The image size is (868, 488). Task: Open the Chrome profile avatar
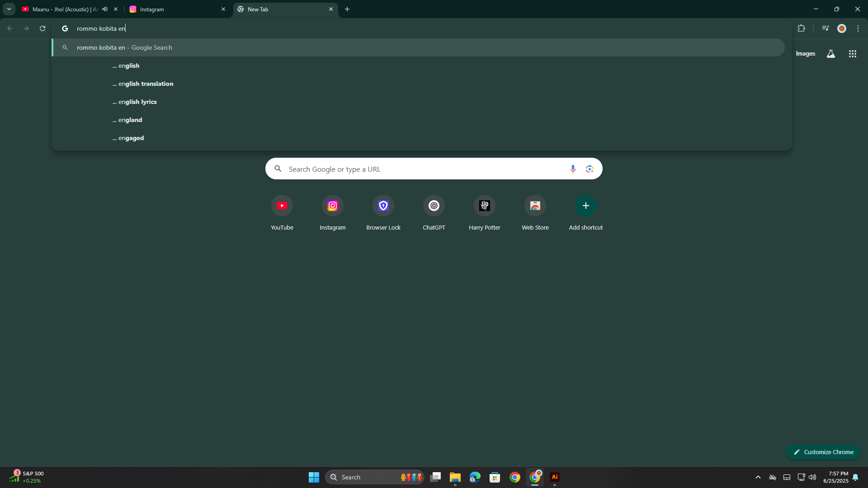[842, 28]
